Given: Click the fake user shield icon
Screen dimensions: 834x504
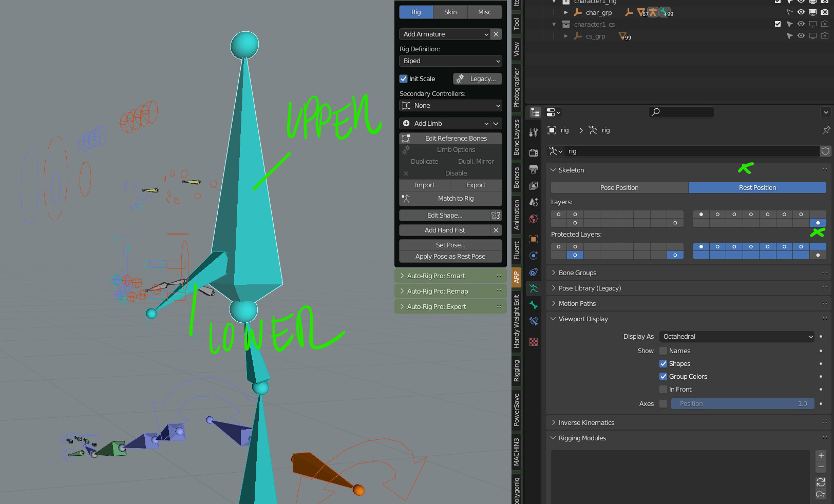Looking at the screenshot, I should (825, 151).
